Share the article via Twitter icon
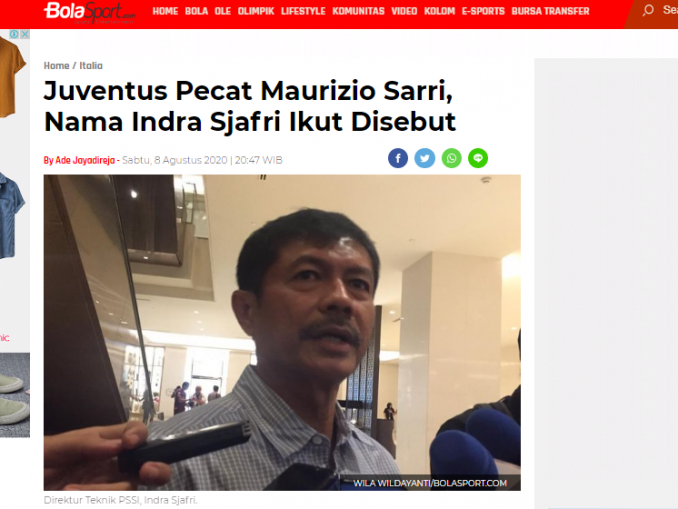The width and height of the screenshot is (678, 509). click(x=425, y=158)
